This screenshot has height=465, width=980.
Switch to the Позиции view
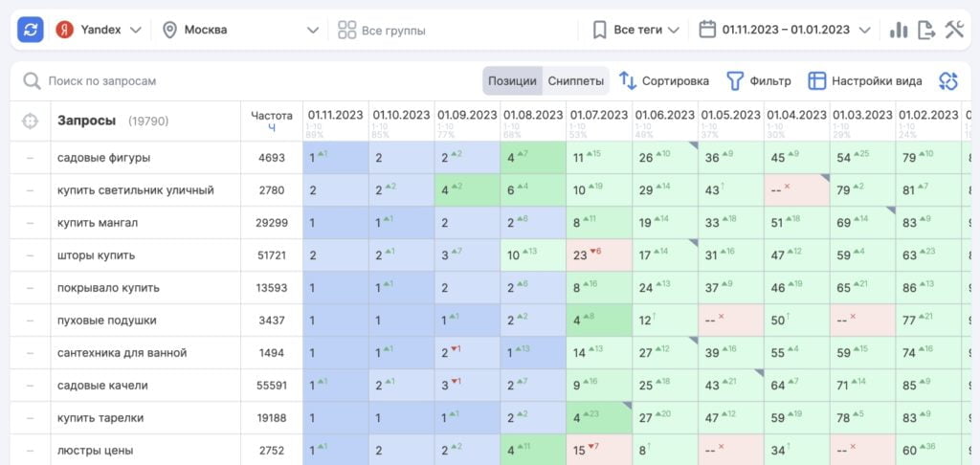click(512, 81)
